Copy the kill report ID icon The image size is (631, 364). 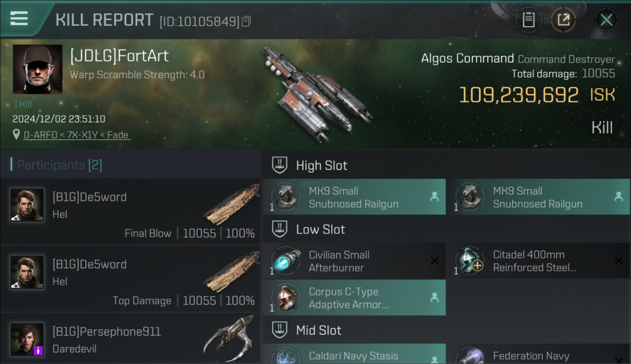pos(246,21)
